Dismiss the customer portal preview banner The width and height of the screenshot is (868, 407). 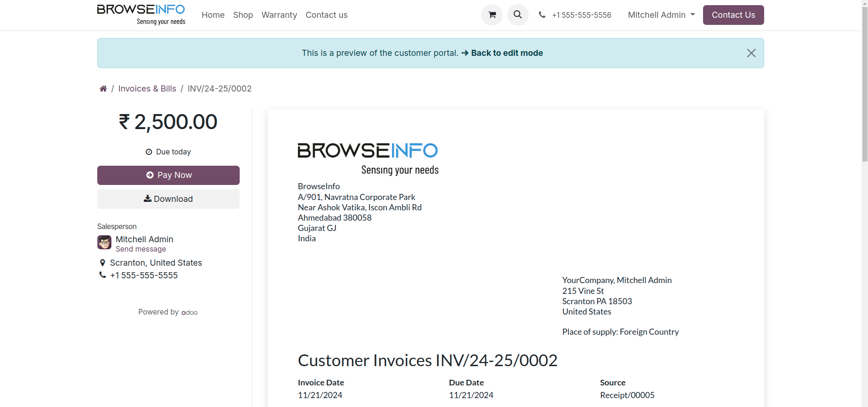751,53
